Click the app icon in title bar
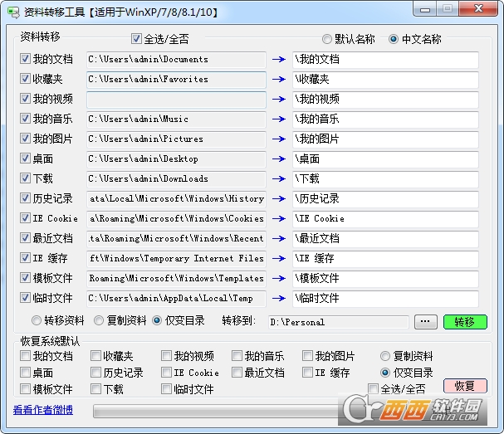Image resolution: width=504 pixels, height=434 pixels. (x=13, y=10)
